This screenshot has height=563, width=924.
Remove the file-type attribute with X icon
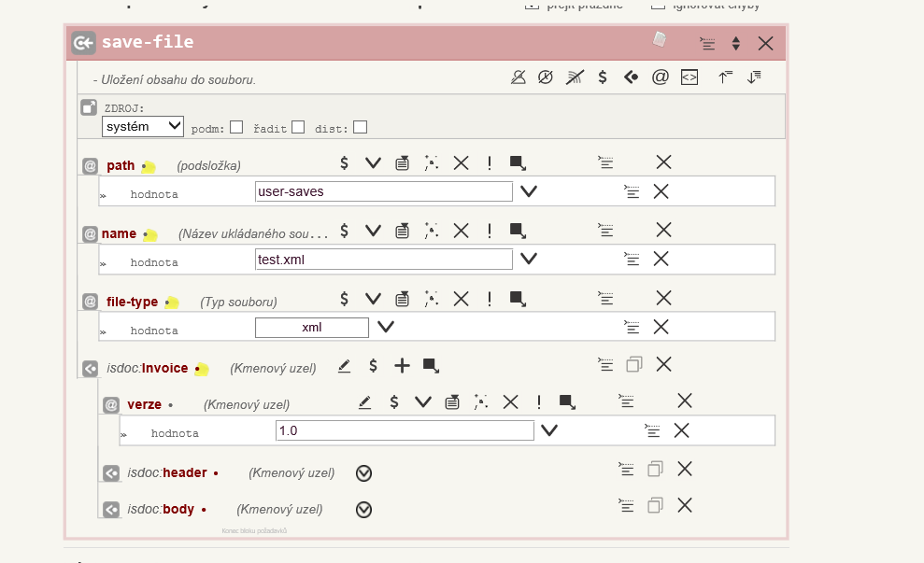click(663, 298)
